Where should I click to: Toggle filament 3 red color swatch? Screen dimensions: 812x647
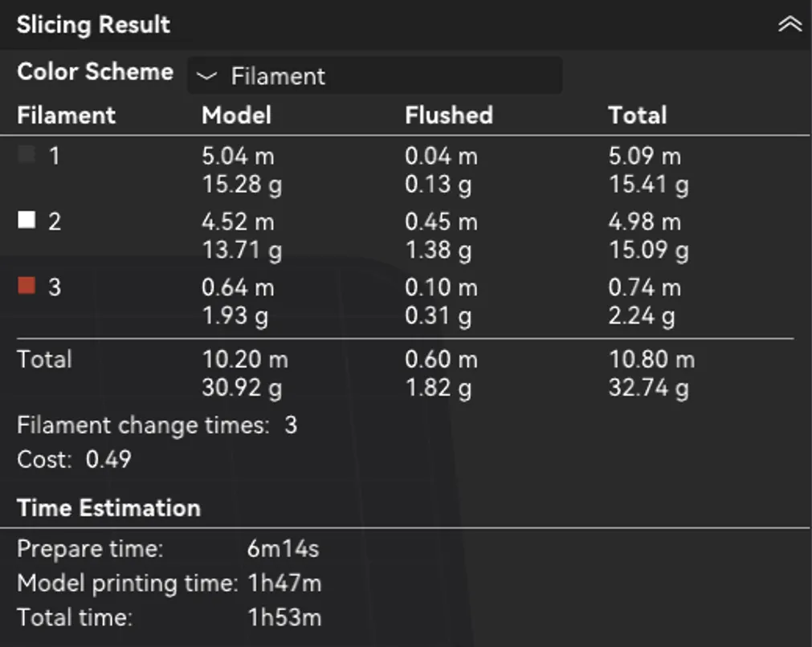27,285
